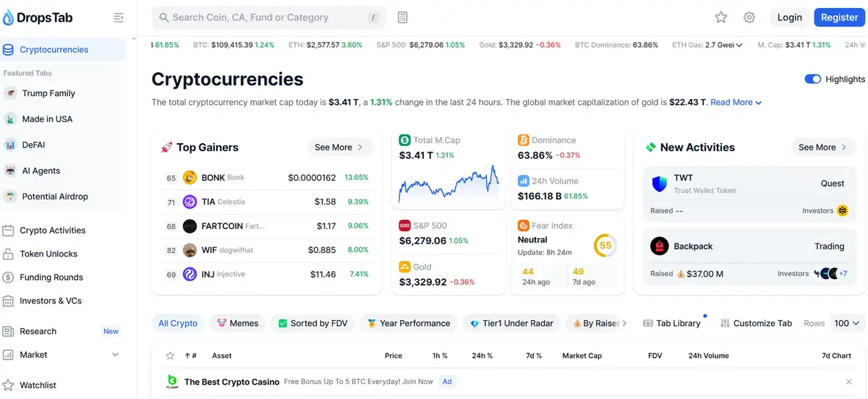The image size is (868, 399).
Task: Open the Token Unlocks sidebar item
Action: point(48,254)
